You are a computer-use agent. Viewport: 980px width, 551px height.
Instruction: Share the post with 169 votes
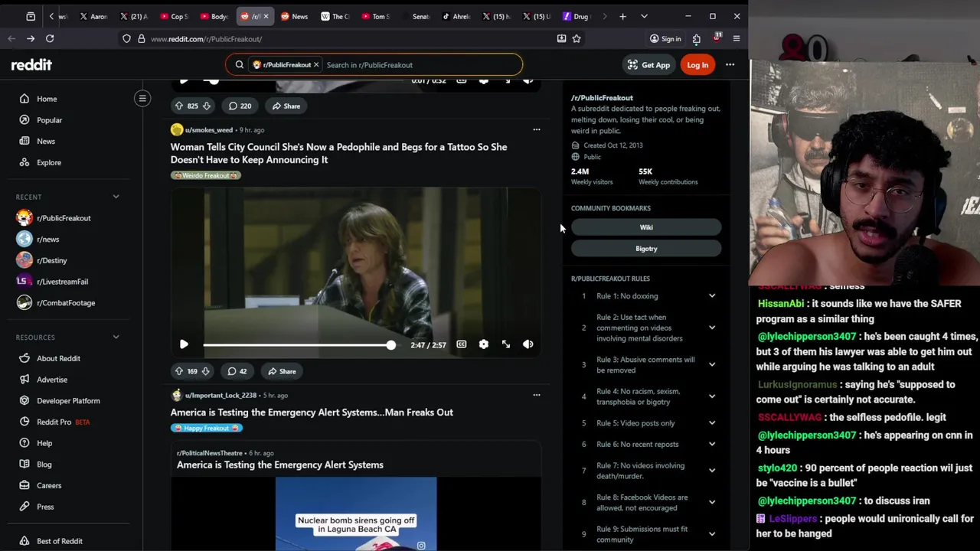click(x=281, y=371)
